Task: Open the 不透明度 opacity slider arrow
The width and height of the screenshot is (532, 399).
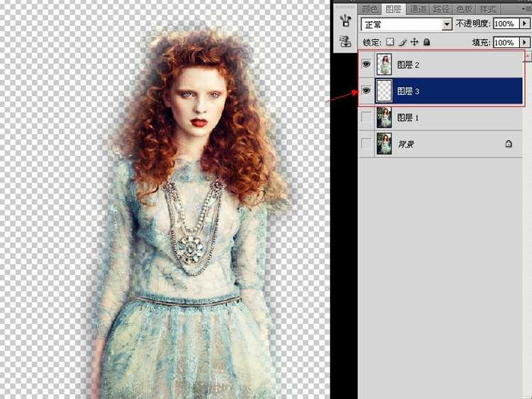Action: click(x=524, y=23)
